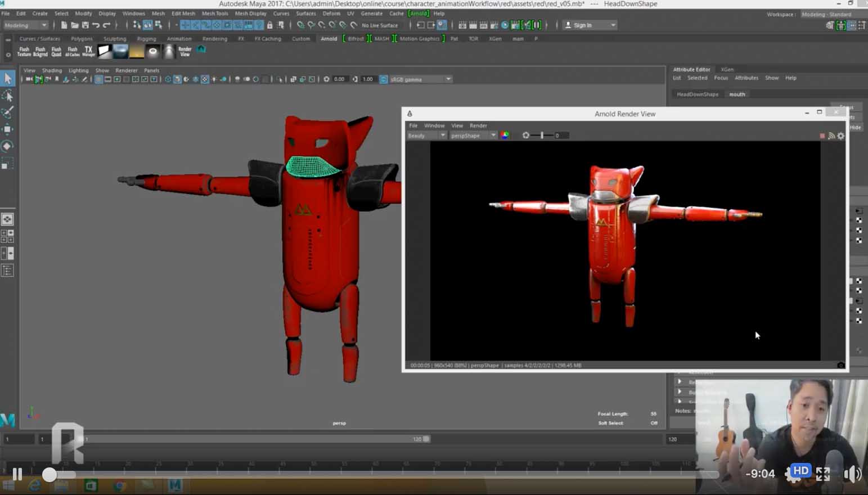The width and height of the screenshot is (868, 495).
Task: Toggle HD quality on the video player
Action: point(800,471)
